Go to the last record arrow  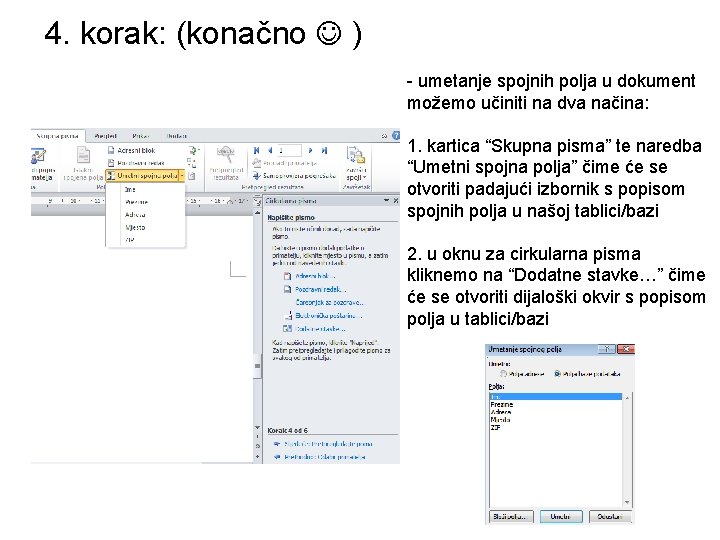click(324, 150)
